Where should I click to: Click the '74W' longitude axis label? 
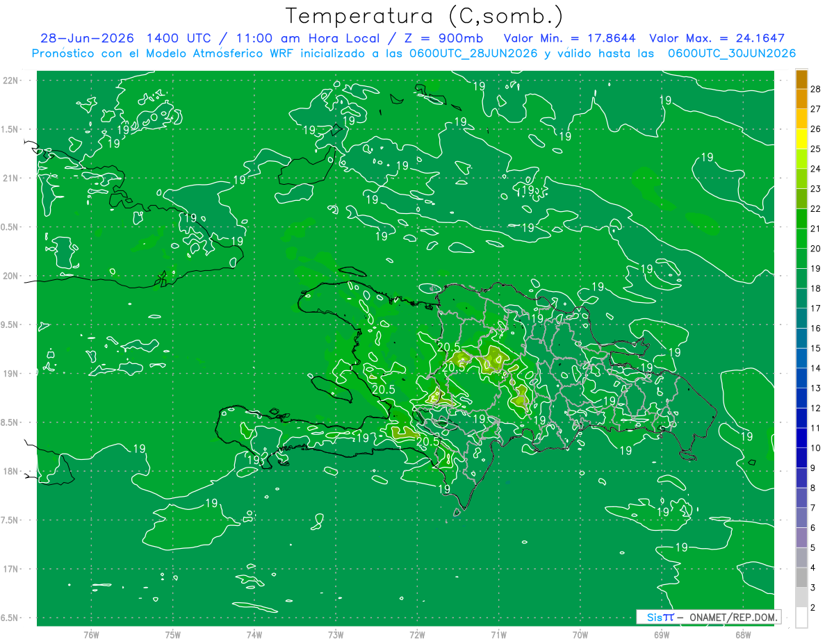point(254,635)
